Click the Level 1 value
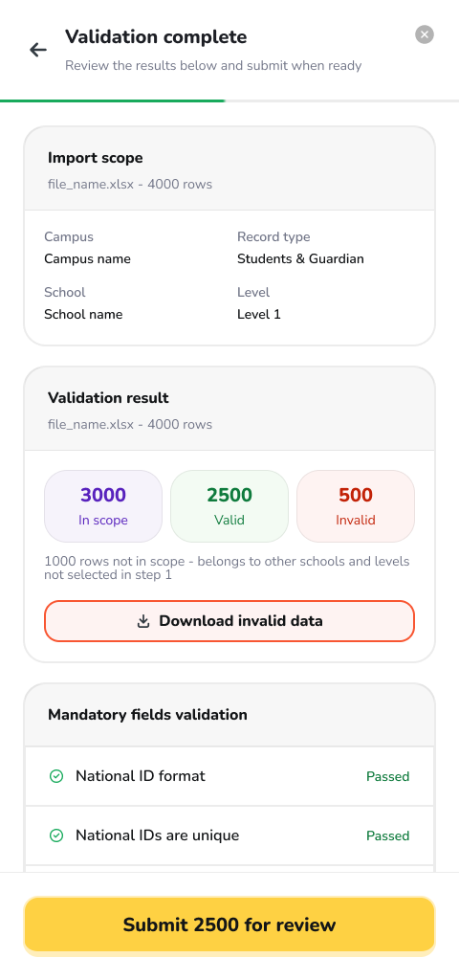The width and height of the screenshot is (459, 980). tap(259, 314)
